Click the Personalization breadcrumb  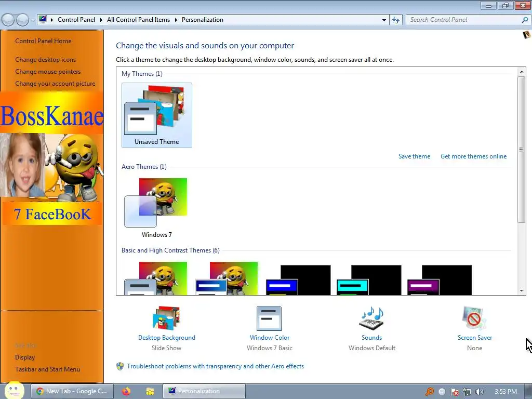coord(203,20)
